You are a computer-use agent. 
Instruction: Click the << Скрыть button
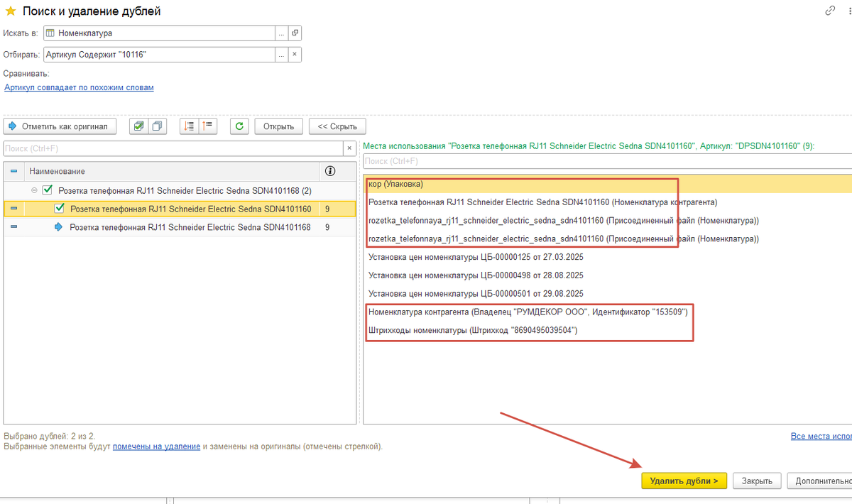(337, 126)
